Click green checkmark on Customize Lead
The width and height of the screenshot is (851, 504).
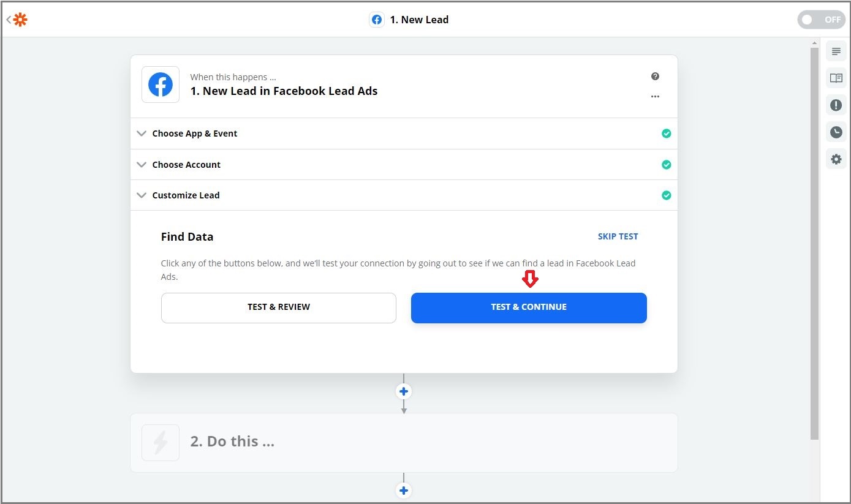(x=666, y=195)
